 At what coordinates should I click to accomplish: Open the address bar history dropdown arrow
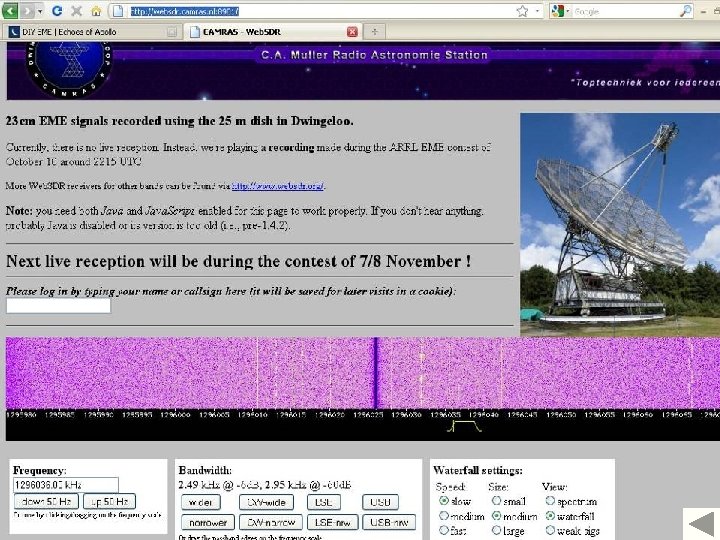(537, 11)
